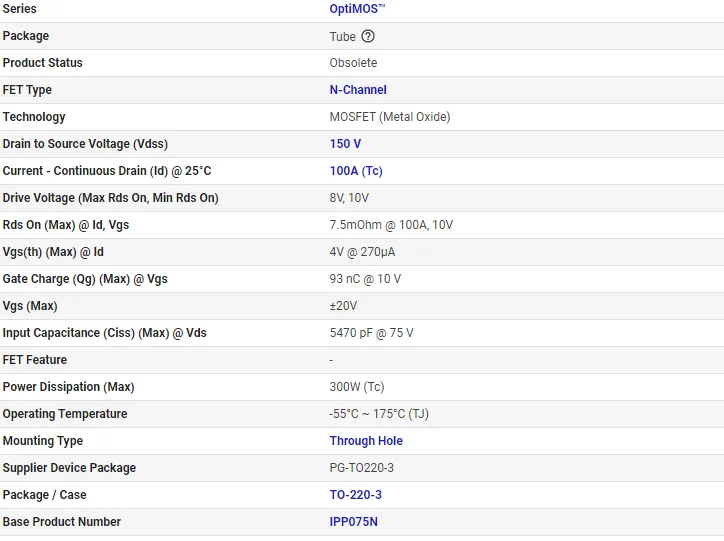Click the Product Status label

[x=43, y=63]
